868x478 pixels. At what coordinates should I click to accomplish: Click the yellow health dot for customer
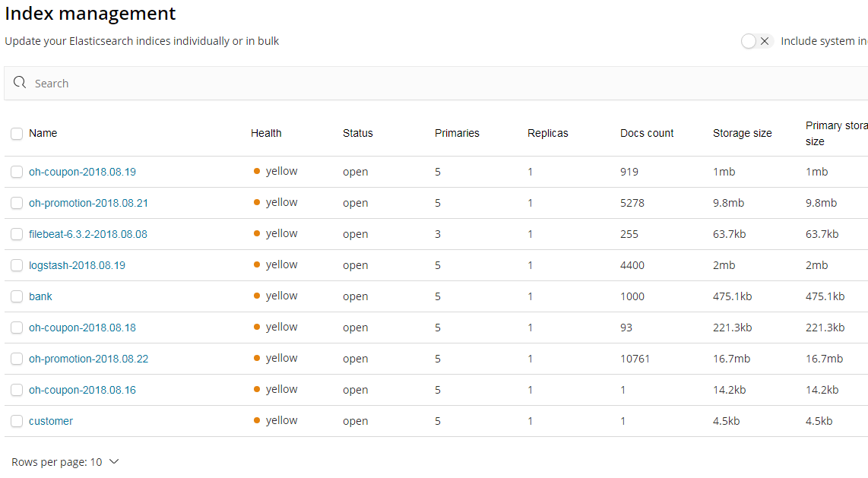(x=257, y=420)
